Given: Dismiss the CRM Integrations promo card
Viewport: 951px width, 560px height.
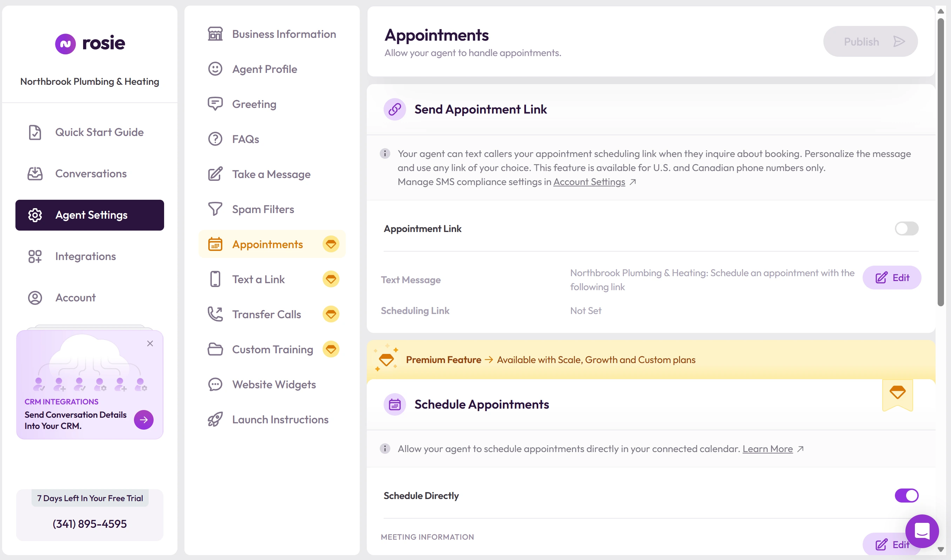Looking at the screenshot, I should point(150,343).
